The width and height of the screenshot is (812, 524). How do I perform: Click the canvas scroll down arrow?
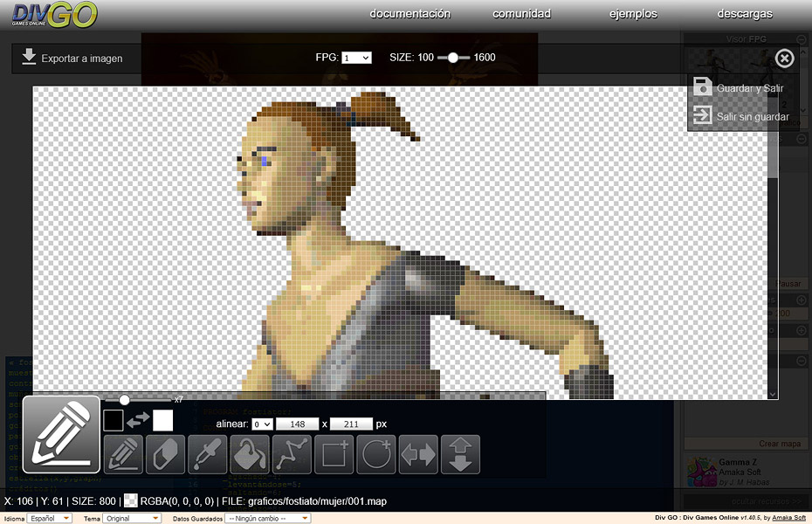point(773,394)
